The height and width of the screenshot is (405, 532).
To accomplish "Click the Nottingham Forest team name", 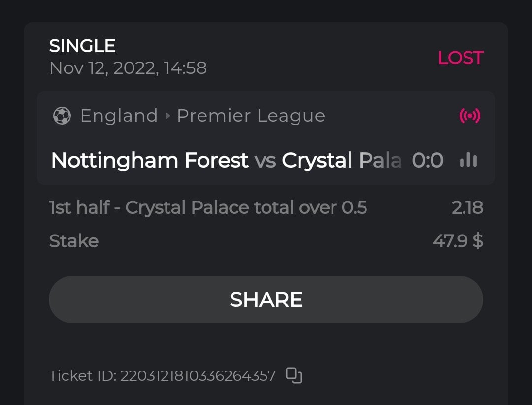I will pos(150,160).
